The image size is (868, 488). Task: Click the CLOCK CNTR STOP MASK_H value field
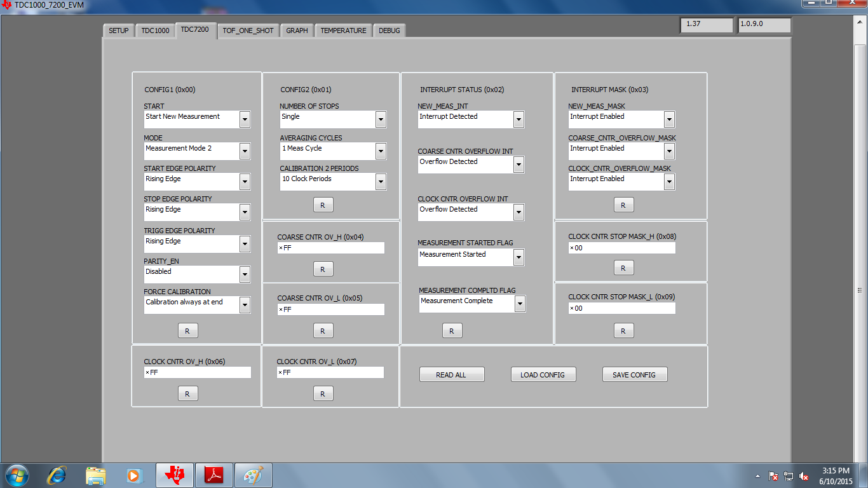pyautogui.click(x=621, y=248)
